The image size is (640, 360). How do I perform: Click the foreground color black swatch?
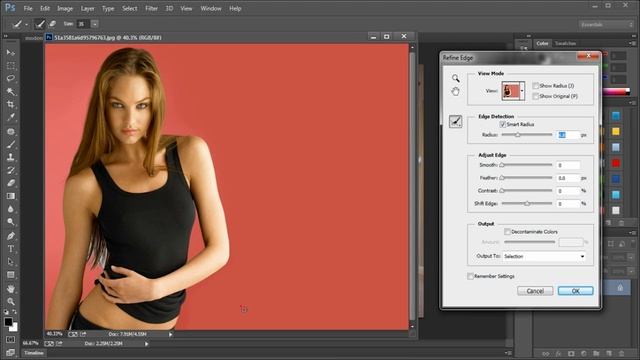coord(8,322)
